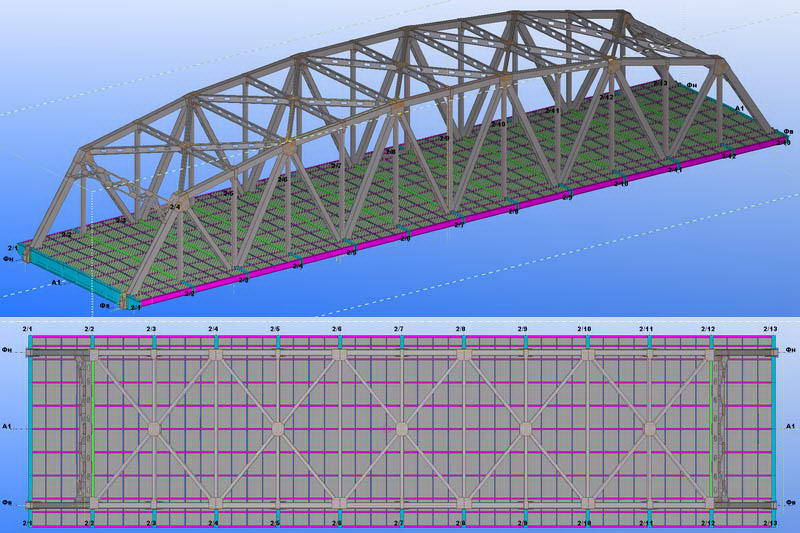The image size is (800, 533).
Task: Select A1 axis label on plan view right edge
Action: (x=791, y=427)
